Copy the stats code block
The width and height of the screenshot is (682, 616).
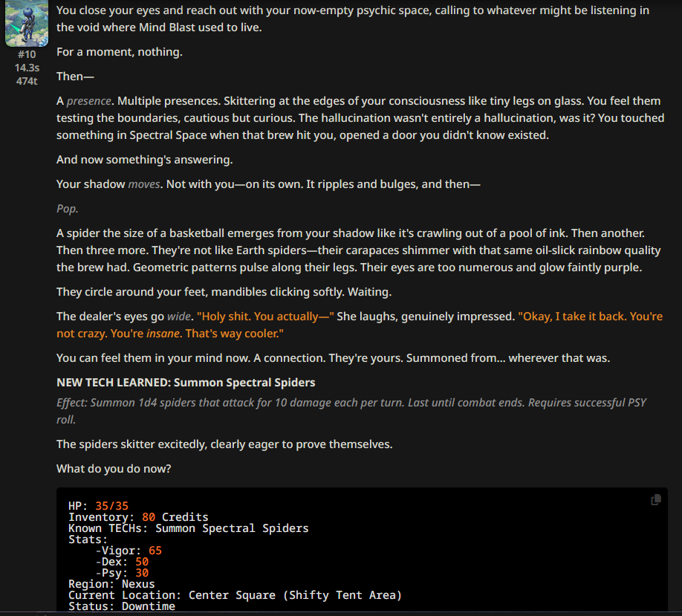[655, 500]
